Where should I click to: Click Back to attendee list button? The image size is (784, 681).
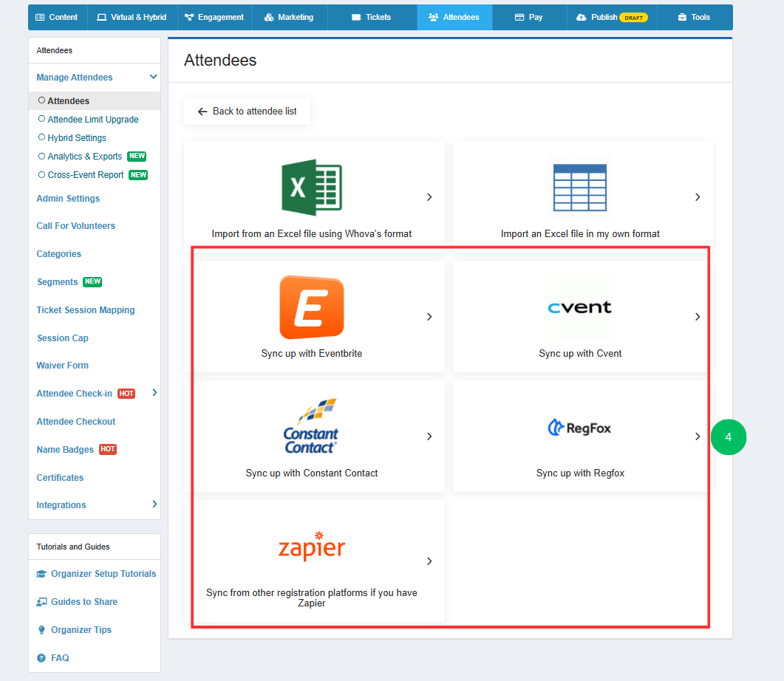[x=247, y=112]
